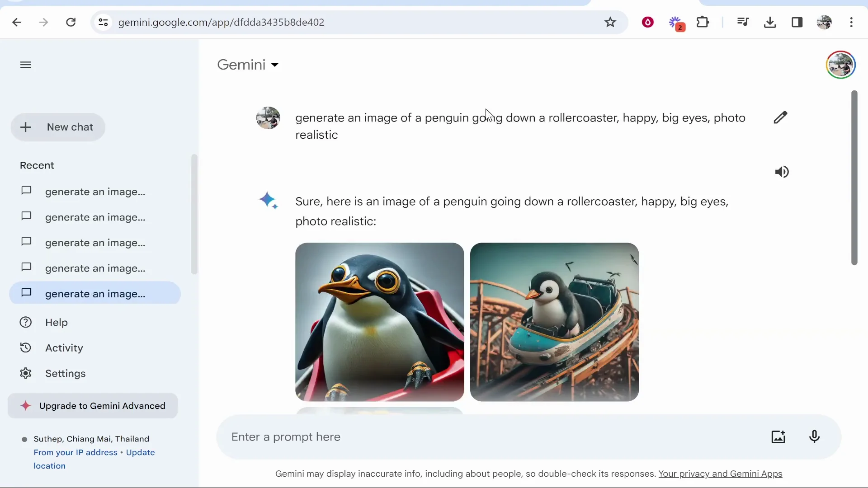The width and height of the screenshot is (868, 488).
Task: Edit the prompt using the pencil icon
Action: (x=781, y=117)
